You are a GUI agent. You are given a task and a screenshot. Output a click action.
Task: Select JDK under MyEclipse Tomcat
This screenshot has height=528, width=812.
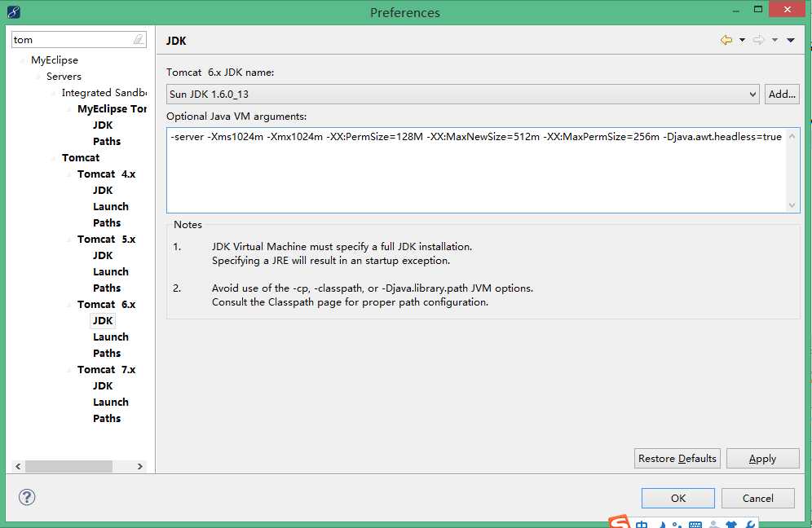pyautogui.click(x=103, y=125)
